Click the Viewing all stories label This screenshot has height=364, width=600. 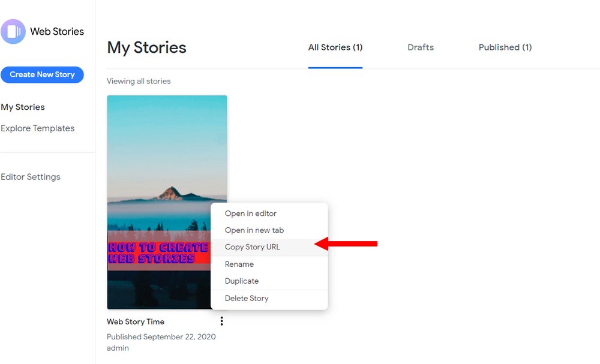click(x=139, y=81)
